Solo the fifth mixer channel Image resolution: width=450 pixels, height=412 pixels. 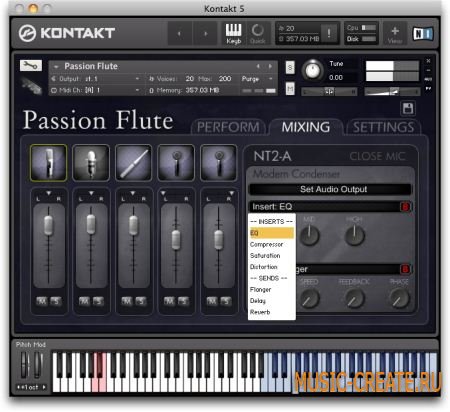point(226,301)
